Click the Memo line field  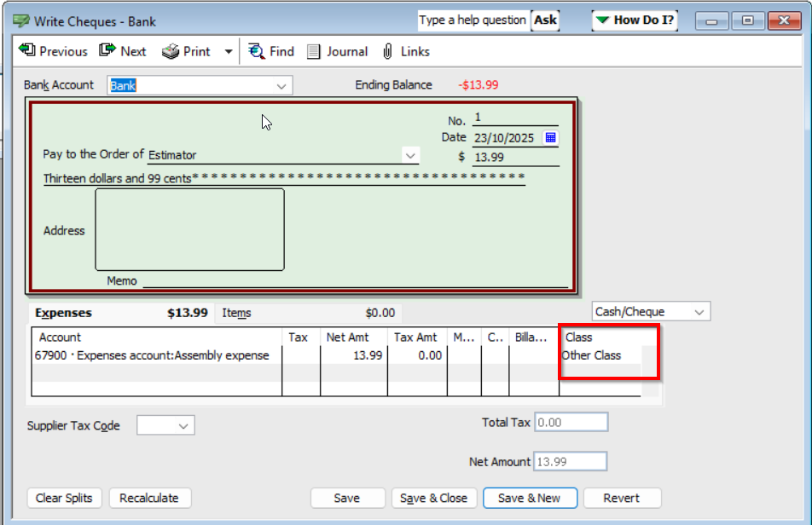355,280
